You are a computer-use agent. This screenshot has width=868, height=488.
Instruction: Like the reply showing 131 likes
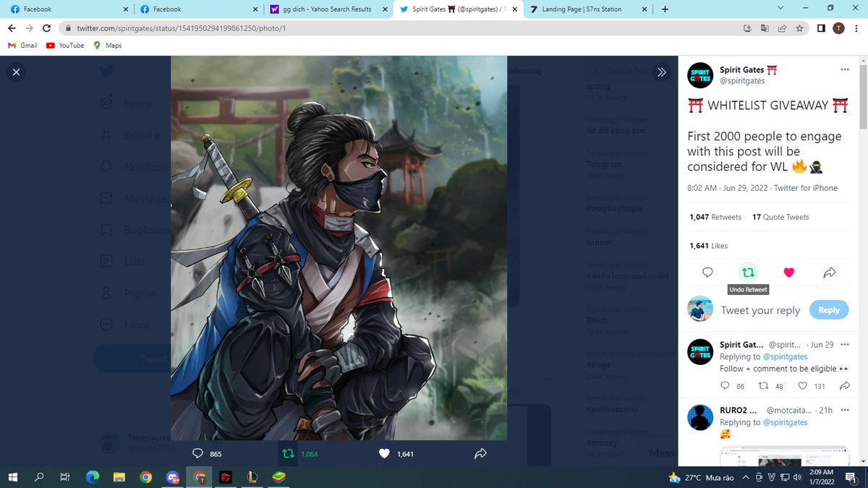tap(803, 386)
